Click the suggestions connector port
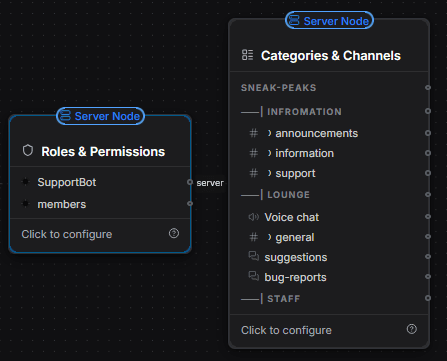The width and height of the screenshot is (447, 361). point(428,257)
